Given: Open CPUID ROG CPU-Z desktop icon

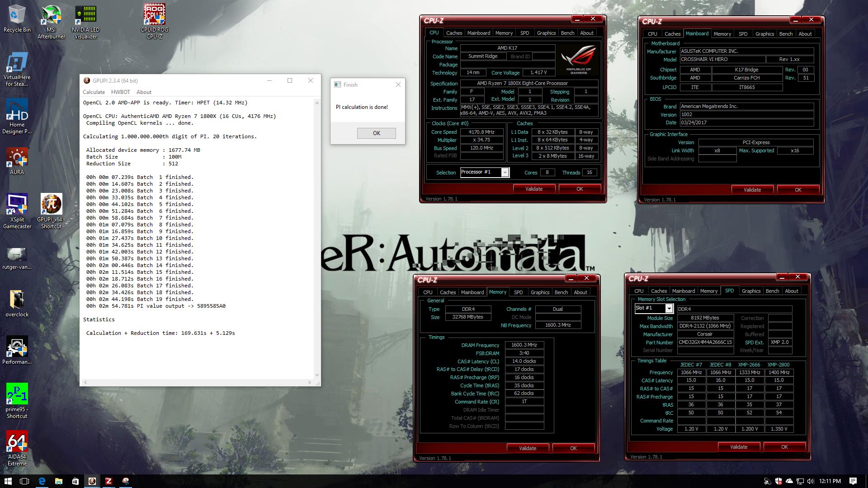Looking at the screenshot, I should point(154,22).
